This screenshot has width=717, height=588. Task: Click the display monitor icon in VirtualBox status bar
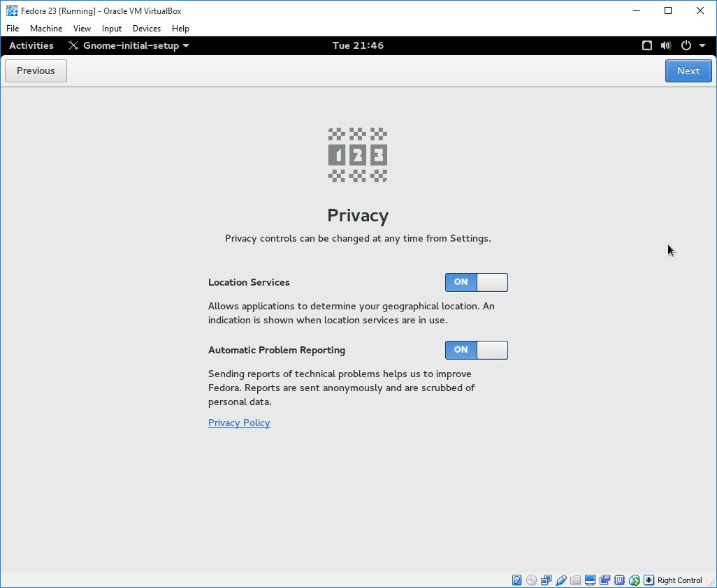[x=590, y=580]
